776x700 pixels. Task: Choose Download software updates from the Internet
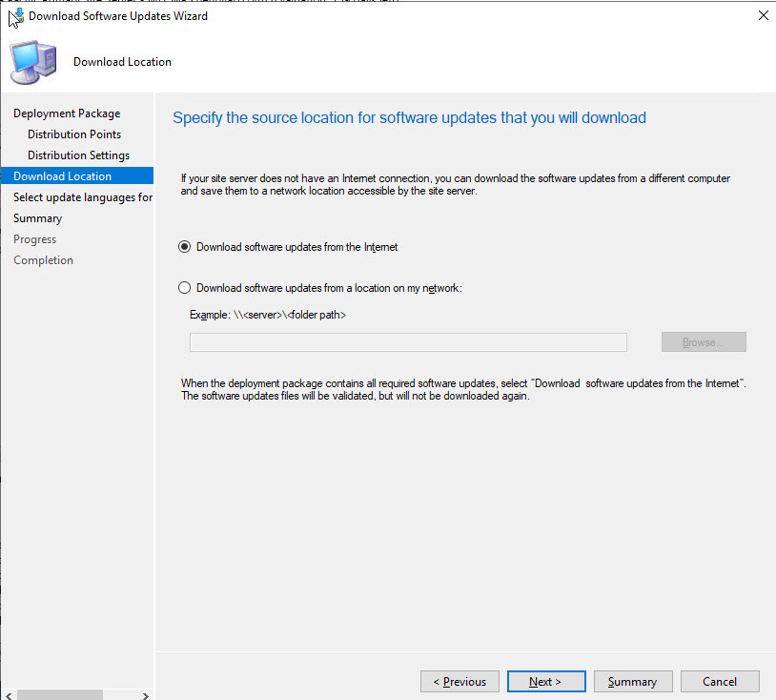pyautogui.click(x=185, y=247)
